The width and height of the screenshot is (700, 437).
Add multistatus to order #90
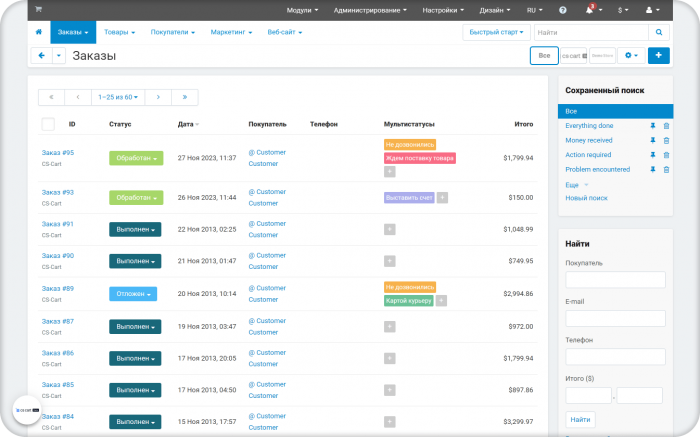click(389, 261)
